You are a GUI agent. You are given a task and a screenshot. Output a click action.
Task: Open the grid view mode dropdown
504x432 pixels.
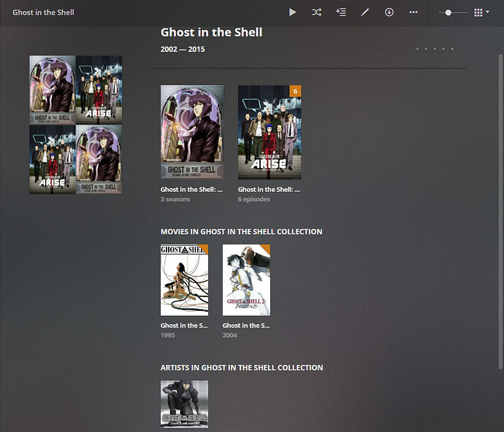tap(481, 12)
